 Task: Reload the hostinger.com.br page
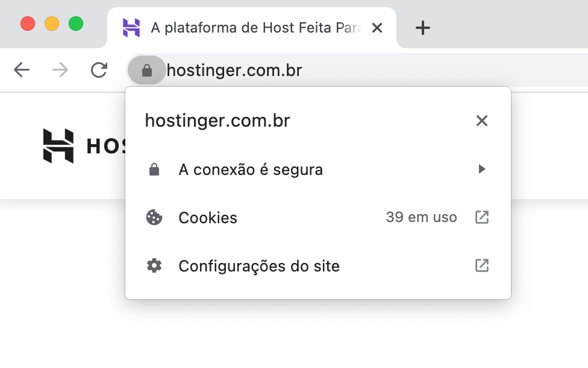[98, 70]
